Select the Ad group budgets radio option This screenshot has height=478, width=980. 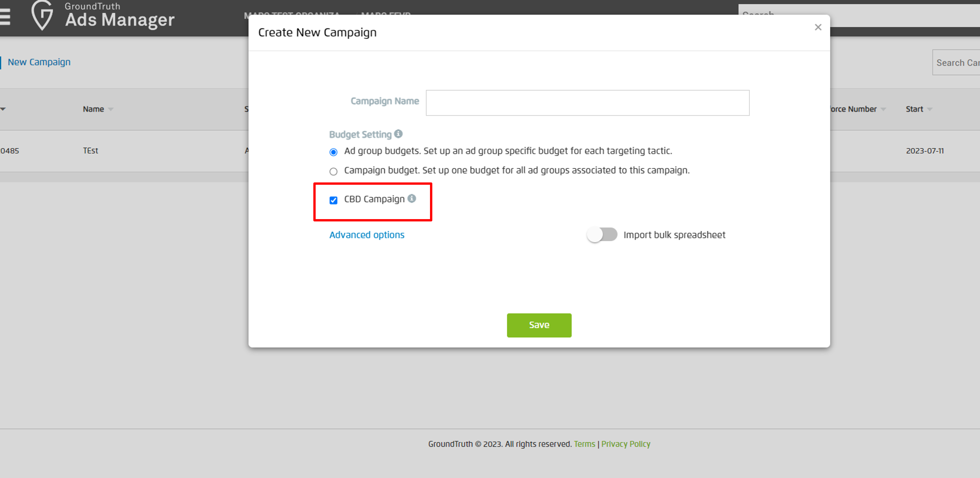(333, 152)
